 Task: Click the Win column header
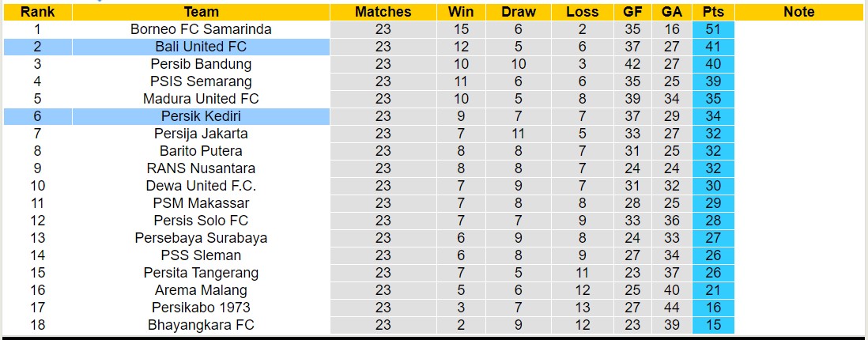[461, 12]
